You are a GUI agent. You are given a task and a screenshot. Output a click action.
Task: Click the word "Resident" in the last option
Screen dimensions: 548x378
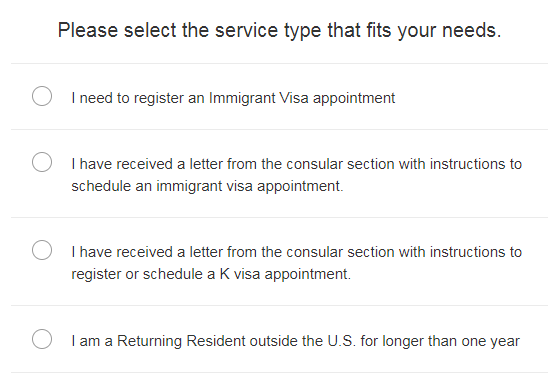[x=216, y=341]
